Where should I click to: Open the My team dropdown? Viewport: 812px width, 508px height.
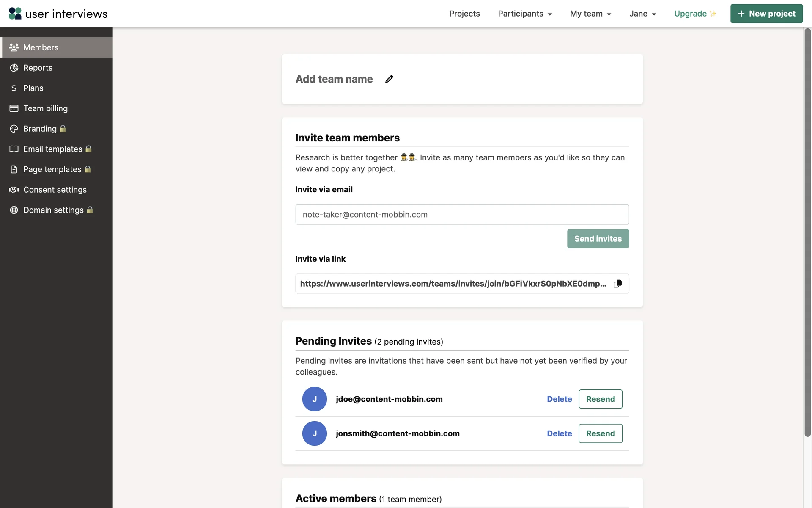click(x=590, y=14)
